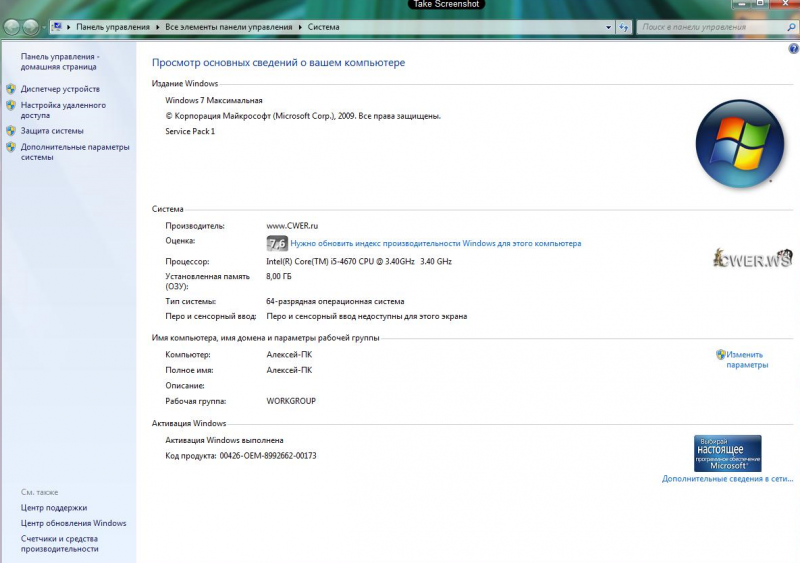Open Счетчики и средства производительности link
800x563 pixels.
tap(60, 544)
